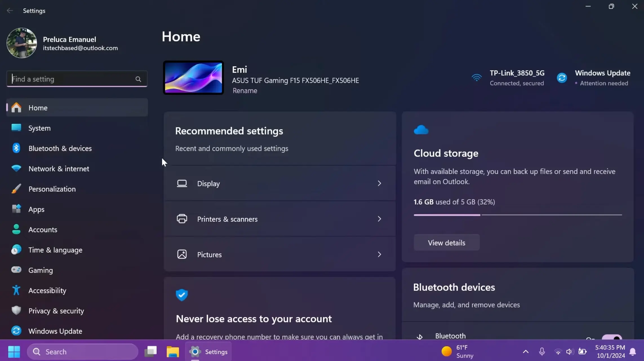Click the device wallpaper thumbnail
644x361 pixels.
coord(194,78)
